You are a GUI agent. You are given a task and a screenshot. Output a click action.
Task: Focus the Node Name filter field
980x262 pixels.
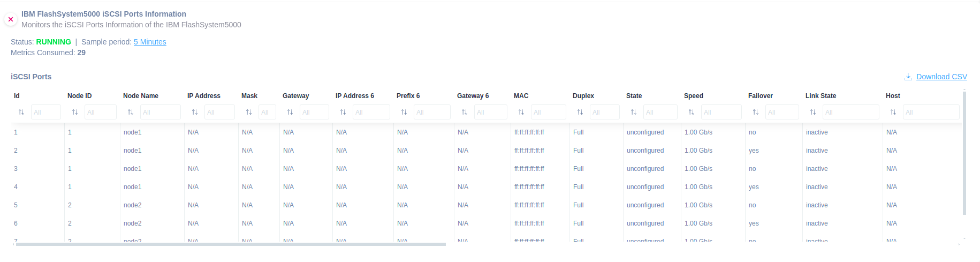pyautogui.click(x=161, y=112)
